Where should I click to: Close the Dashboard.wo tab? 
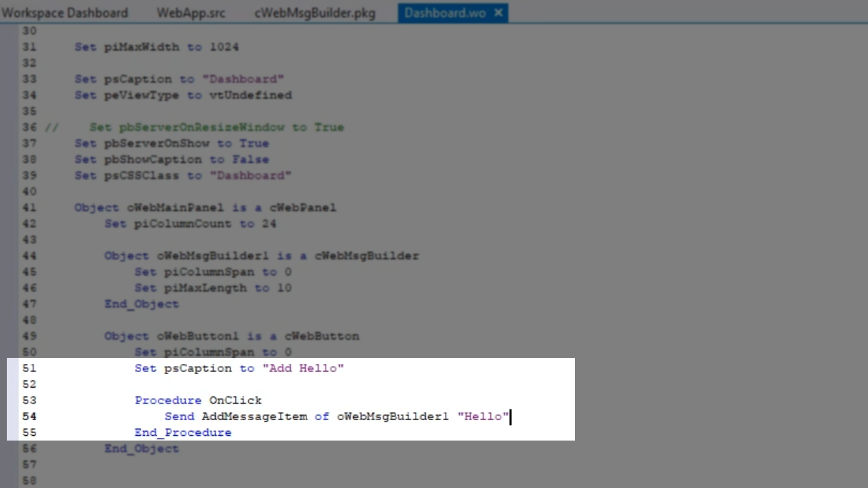(498, 13)
